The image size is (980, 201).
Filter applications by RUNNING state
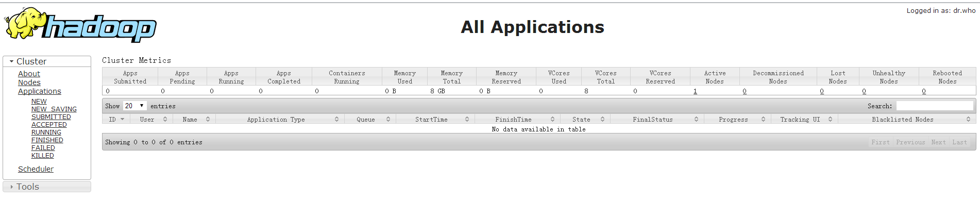tap(46, 132)
